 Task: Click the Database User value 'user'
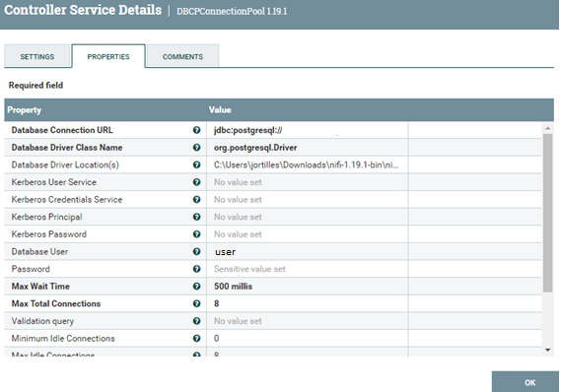tap(226, 252)
